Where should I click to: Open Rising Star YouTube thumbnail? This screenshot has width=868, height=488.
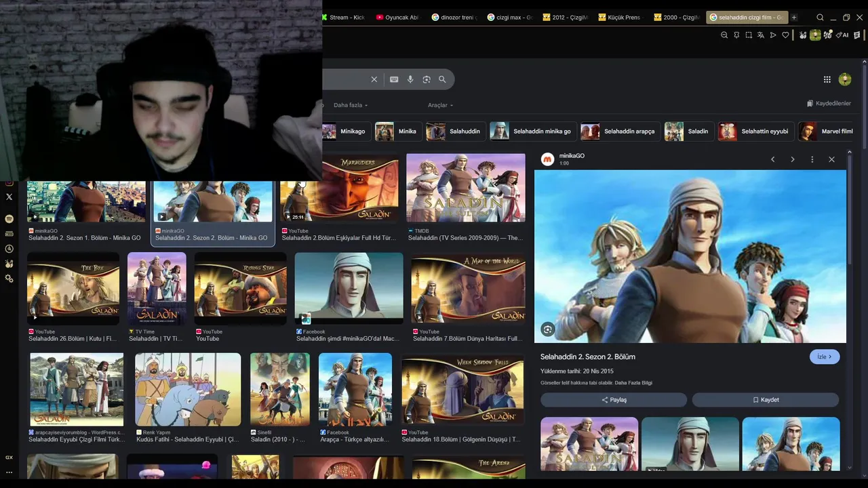(x=241, y=287)
